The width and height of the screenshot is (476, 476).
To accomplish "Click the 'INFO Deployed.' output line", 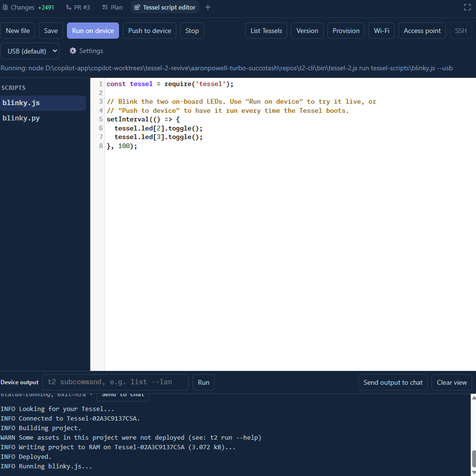I will (x=26, y=456).
